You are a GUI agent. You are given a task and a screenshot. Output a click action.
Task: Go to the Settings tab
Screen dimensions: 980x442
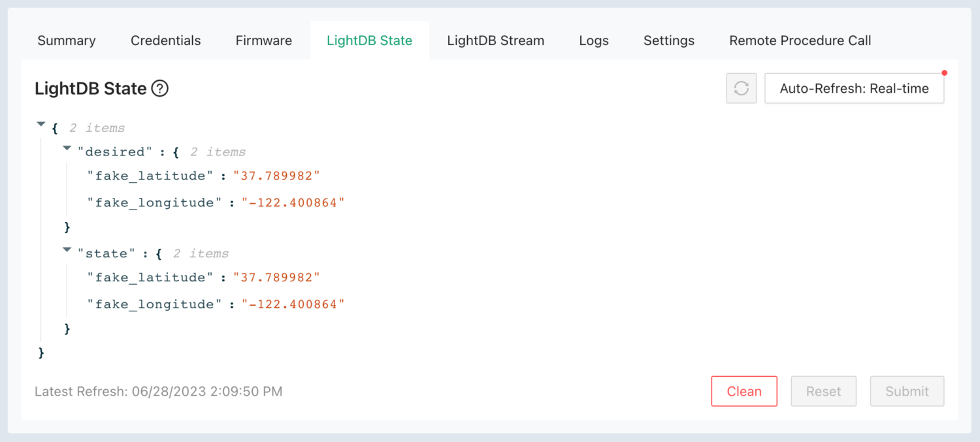coord(668,40)
